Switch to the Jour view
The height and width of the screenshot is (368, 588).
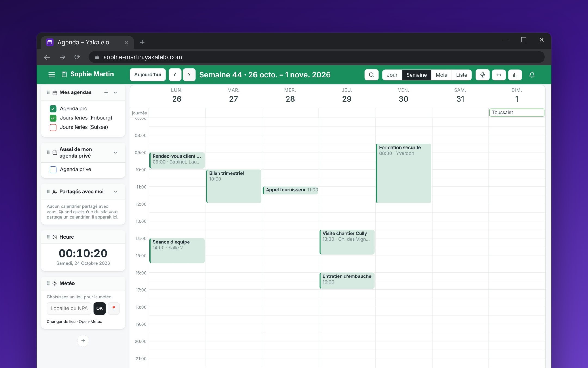tap(392, 75)
